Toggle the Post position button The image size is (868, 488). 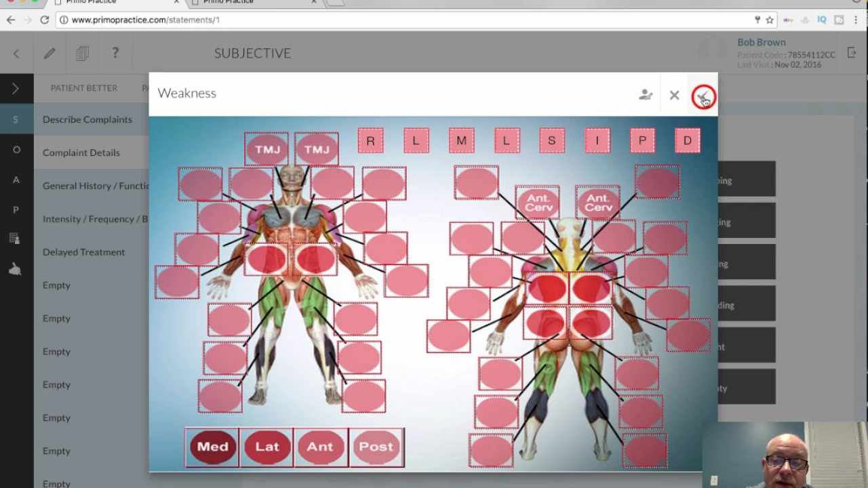pyautogui.click(x=376, y=447)
